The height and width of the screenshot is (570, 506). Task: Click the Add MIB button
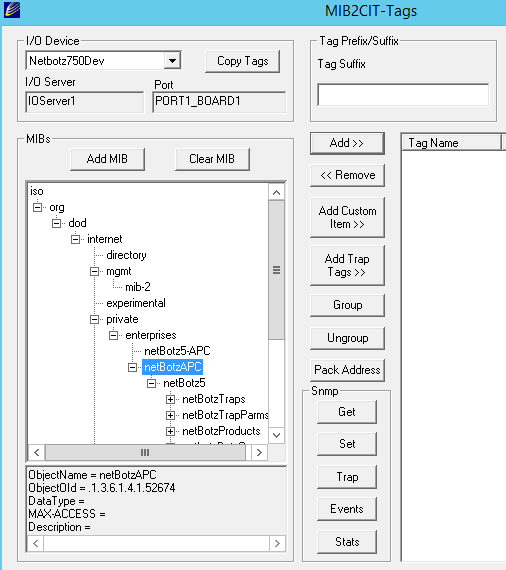click(x=107, y=159)
